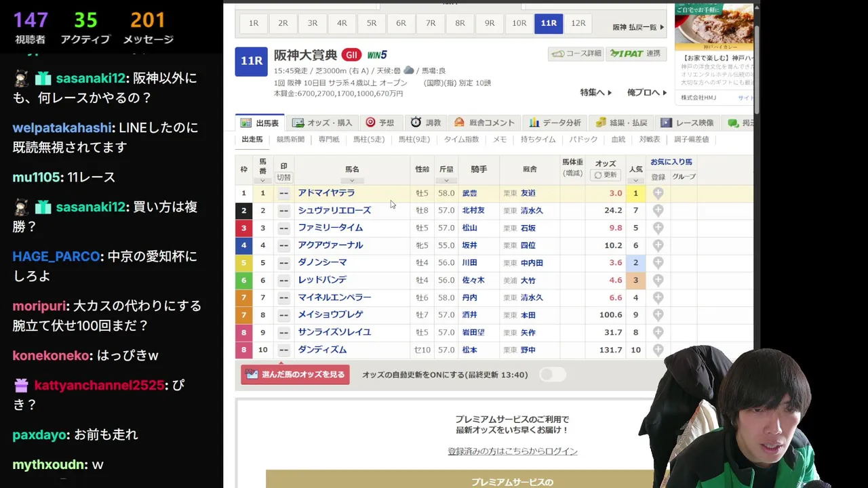Open mark dropdown for メイショウブレグ

pyautogui.click(x=283, y=314)
